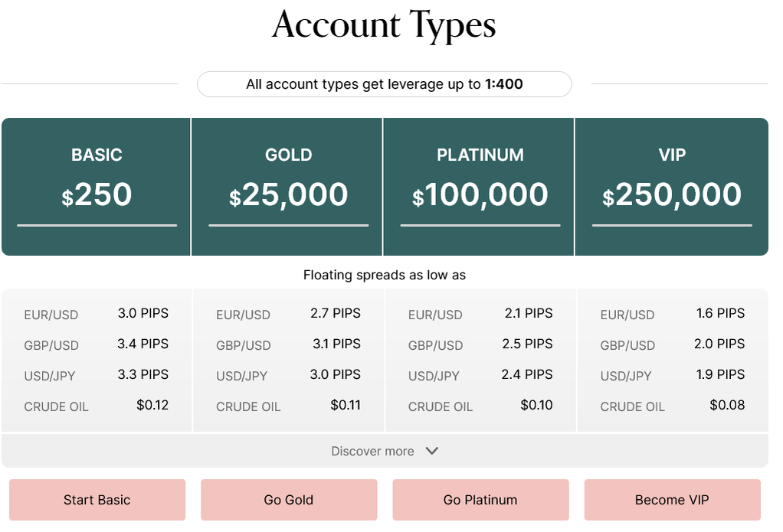Click the Start Basic button
Viewport: 783px width, 532px height.
click(97, 500)
